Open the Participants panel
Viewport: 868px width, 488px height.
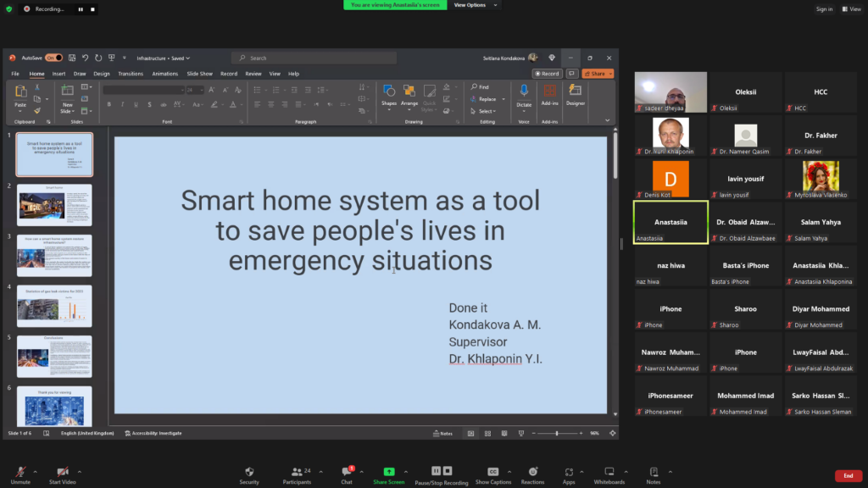(296, 471)
